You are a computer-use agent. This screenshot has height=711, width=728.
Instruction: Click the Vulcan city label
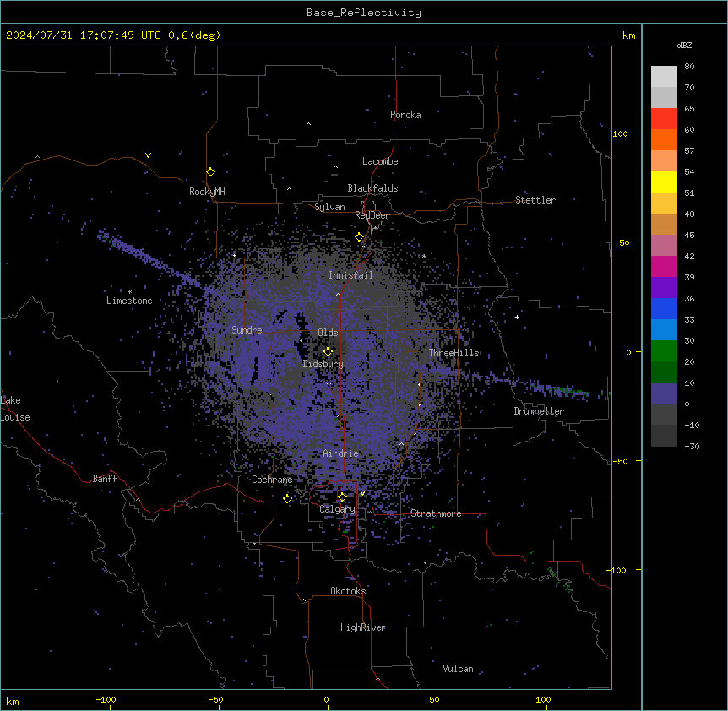[x=459, y=669]
